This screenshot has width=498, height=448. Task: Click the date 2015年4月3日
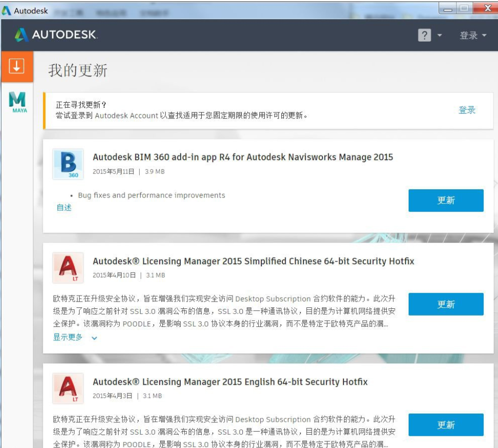click(112, 396)
